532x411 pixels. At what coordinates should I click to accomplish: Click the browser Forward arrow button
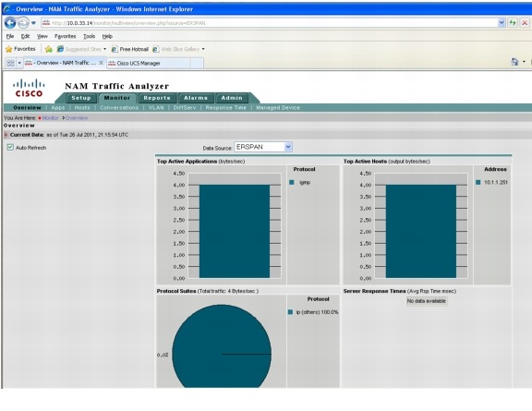click(x=23, y=23)
